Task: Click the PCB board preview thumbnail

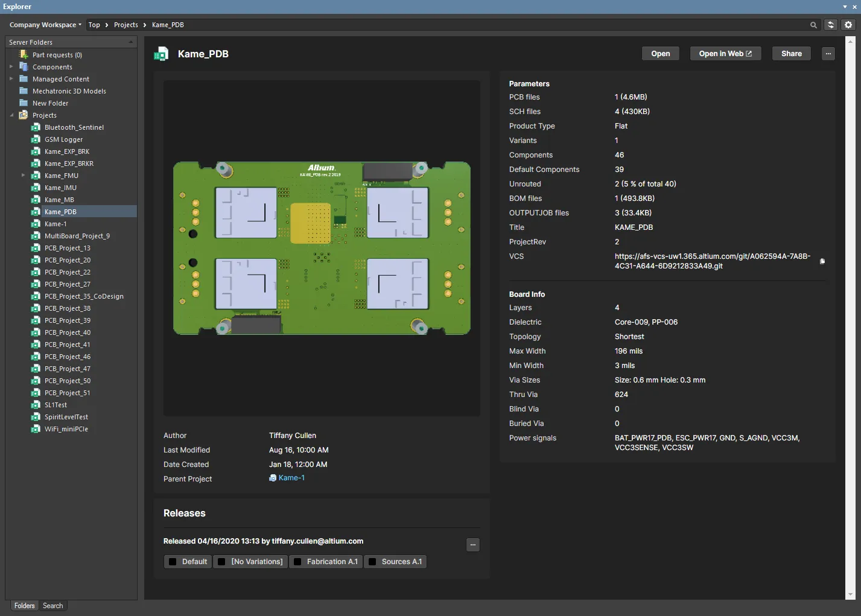Action: (x=322, y=248)
